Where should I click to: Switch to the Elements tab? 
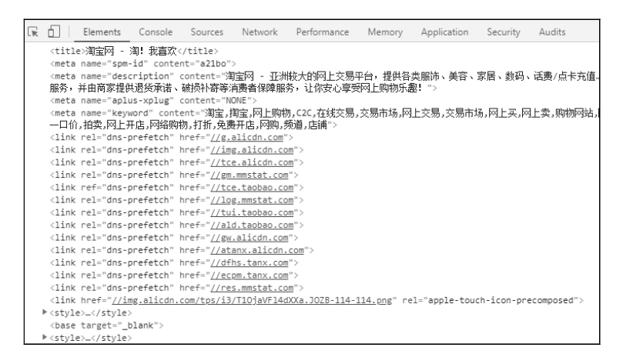pos(102,32)
